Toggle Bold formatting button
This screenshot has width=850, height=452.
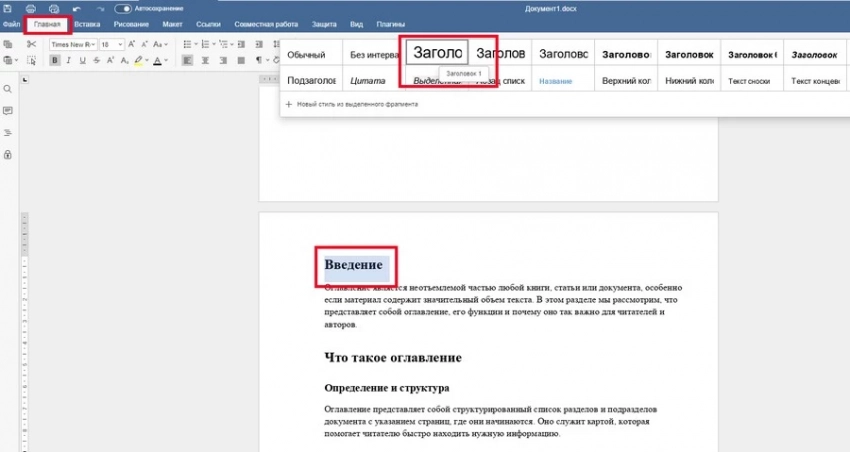[55, 61]
